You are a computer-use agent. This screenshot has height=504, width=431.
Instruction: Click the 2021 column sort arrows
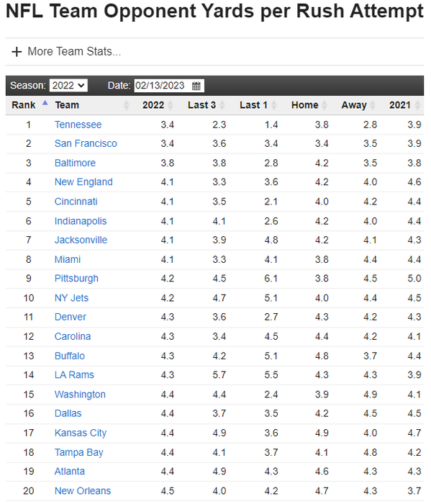pos(417,105)
